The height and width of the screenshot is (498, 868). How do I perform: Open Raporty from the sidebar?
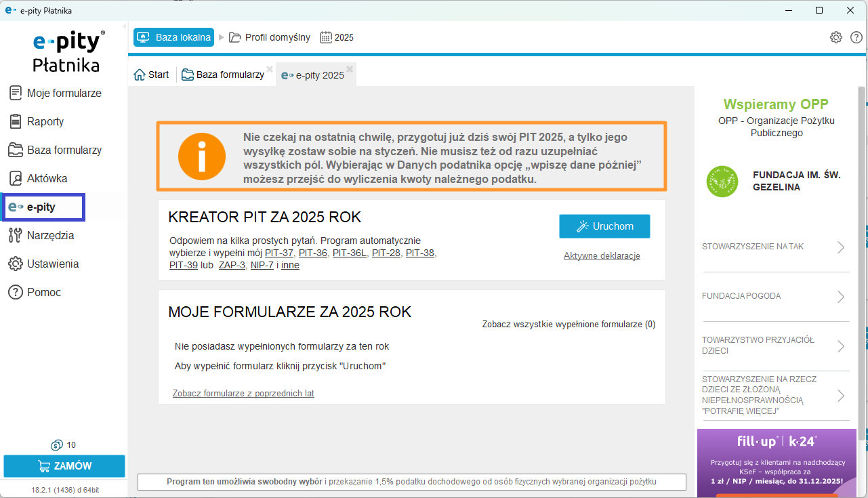45,121
